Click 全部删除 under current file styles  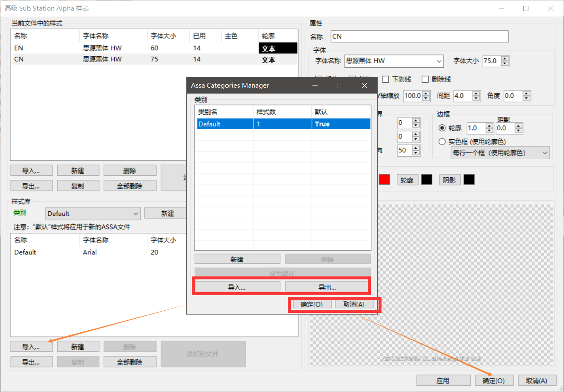(x=130, y=185)
